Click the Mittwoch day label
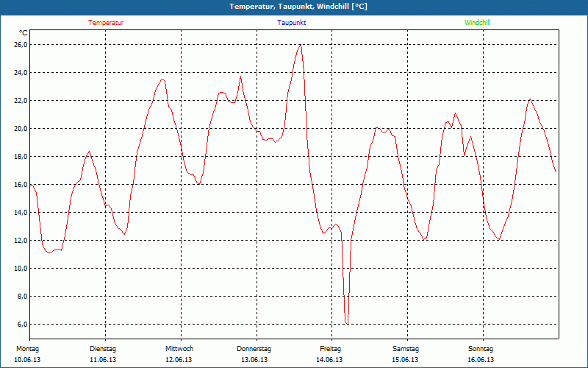This screenshot has width=588, height=368. [x=179, y=349]
